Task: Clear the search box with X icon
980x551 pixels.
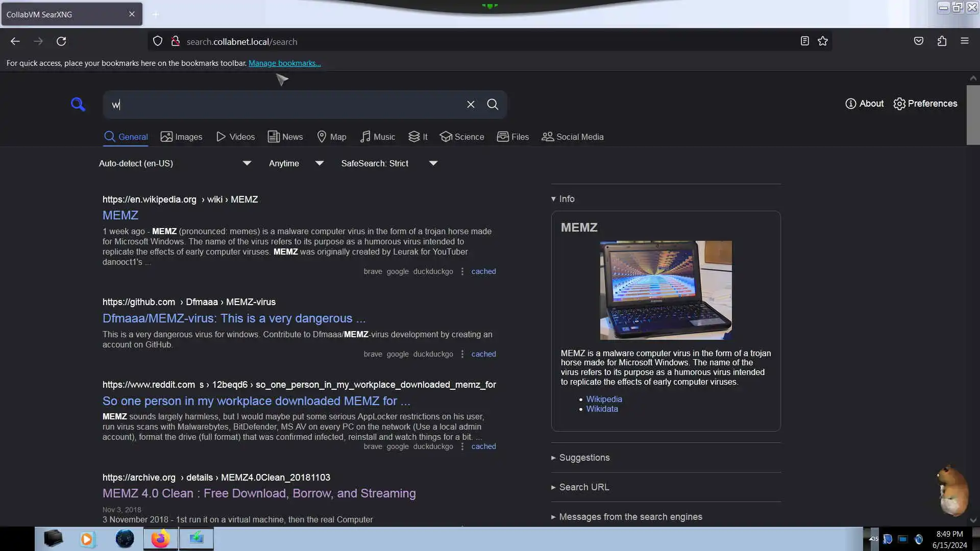Action: point(471,105)
